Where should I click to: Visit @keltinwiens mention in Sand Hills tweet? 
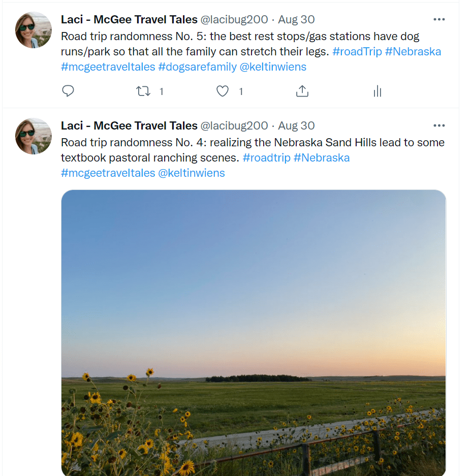pos(192,173)
